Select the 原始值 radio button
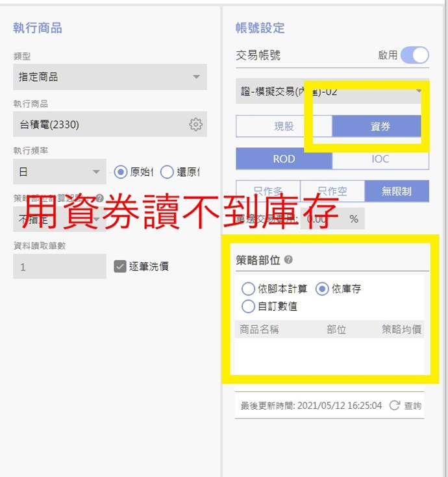This screenshot has width=448, height=477. 121,172
